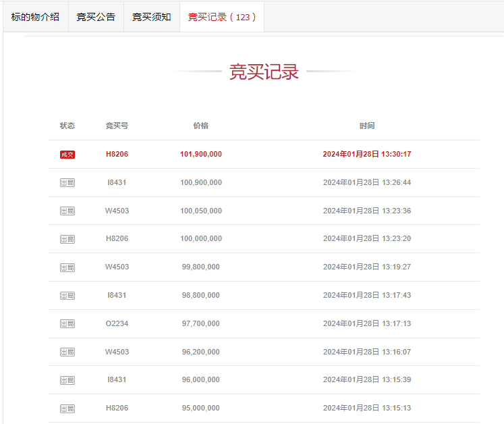Click the 出局 badge for the 100,900,000 bid

click(x=67, y=183)
